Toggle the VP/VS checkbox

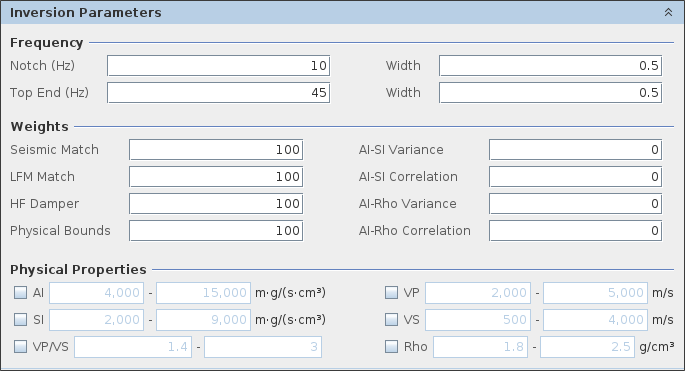(21, 347)
